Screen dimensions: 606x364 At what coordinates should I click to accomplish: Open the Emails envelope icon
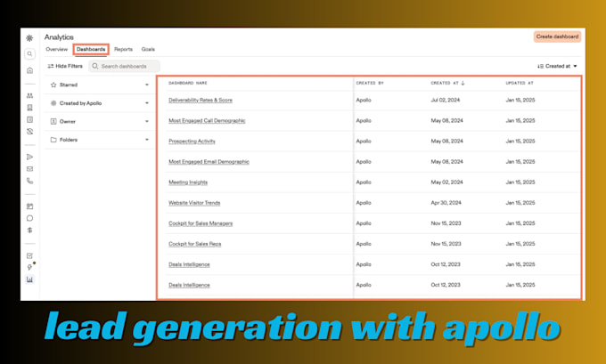pyautogui.click(x=29, y=169)
